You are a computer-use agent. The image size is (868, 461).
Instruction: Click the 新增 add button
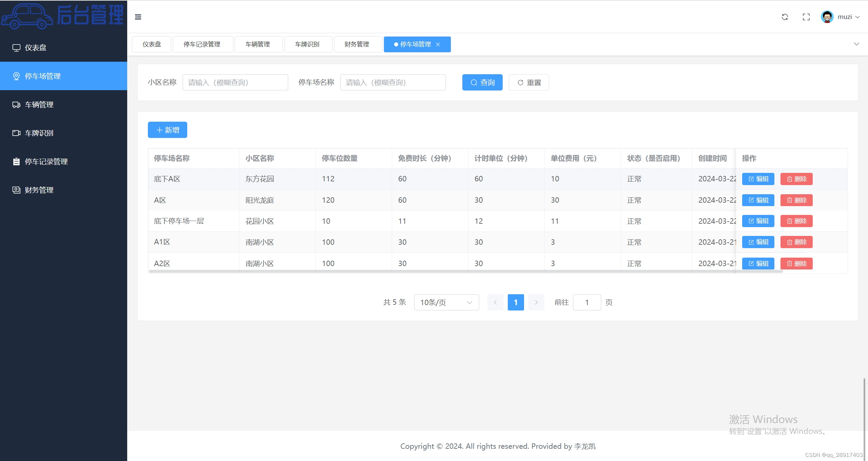pos(167,130)
